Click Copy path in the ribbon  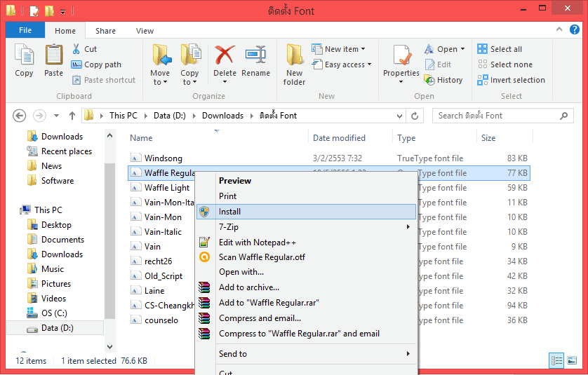(96, 64)
